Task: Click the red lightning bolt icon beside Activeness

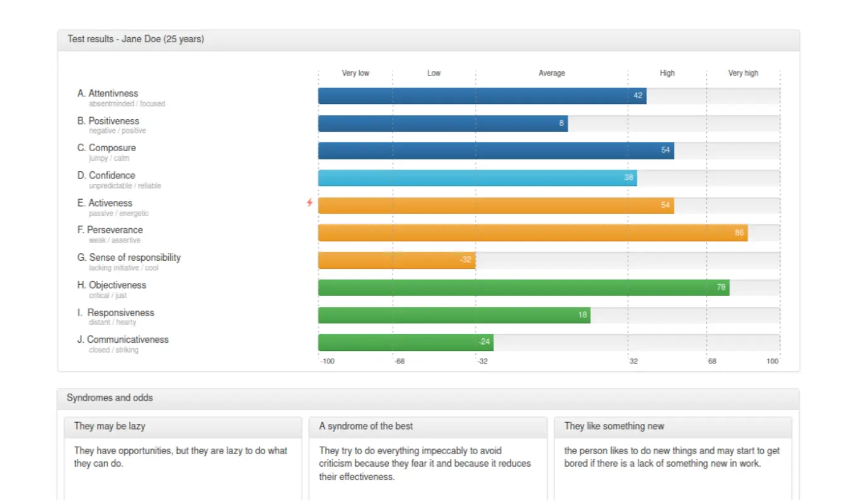Action: click(x=309, y=203)
